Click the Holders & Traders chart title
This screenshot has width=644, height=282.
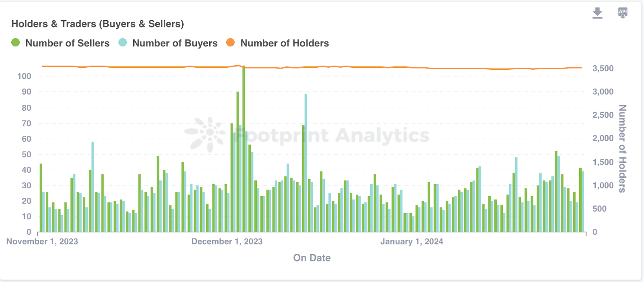point(97,24)
